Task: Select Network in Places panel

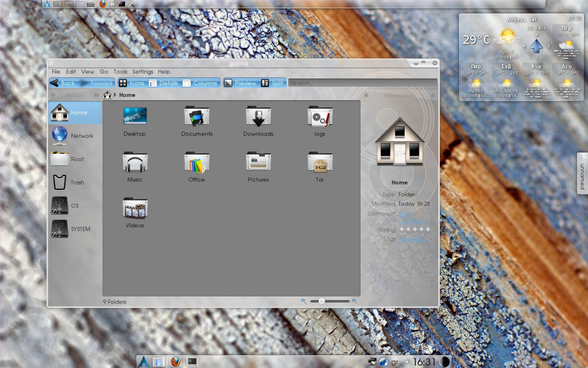Action: [75, 136]
